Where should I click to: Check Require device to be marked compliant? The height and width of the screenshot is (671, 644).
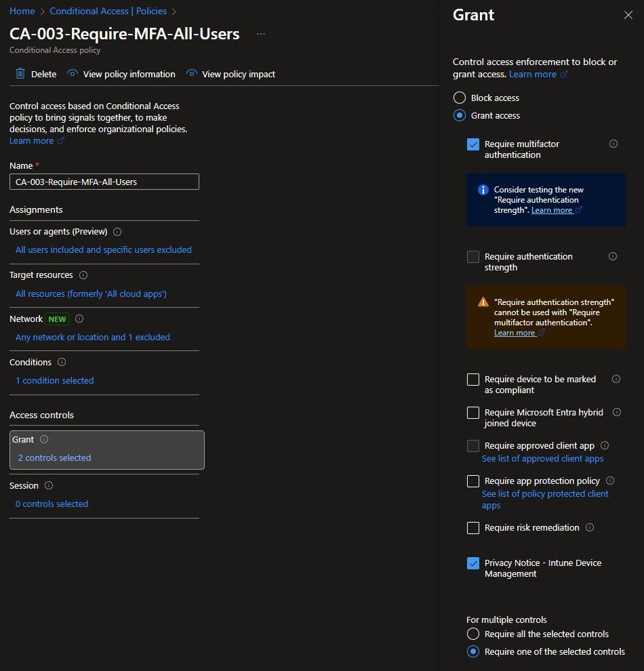point(473,380)
